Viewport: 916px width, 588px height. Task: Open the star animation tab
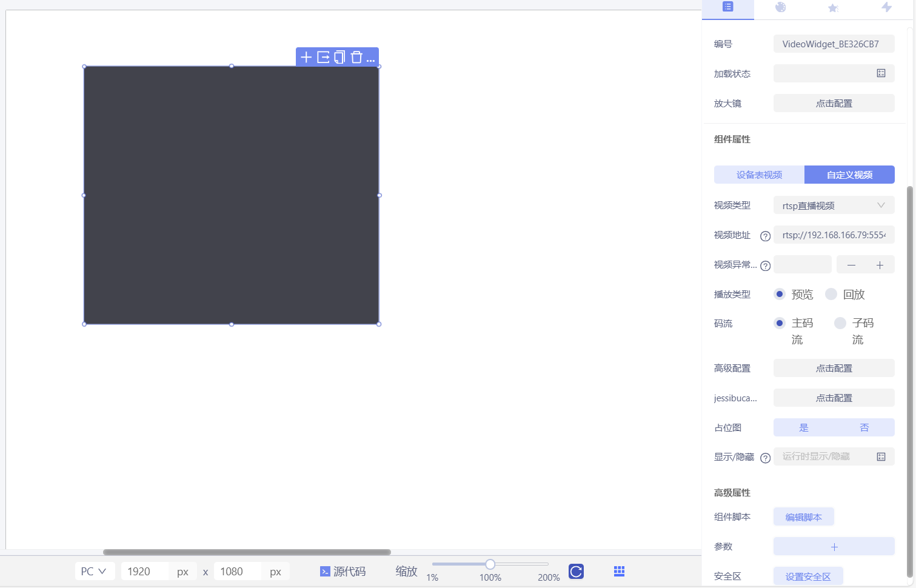[x=833, y=7]
